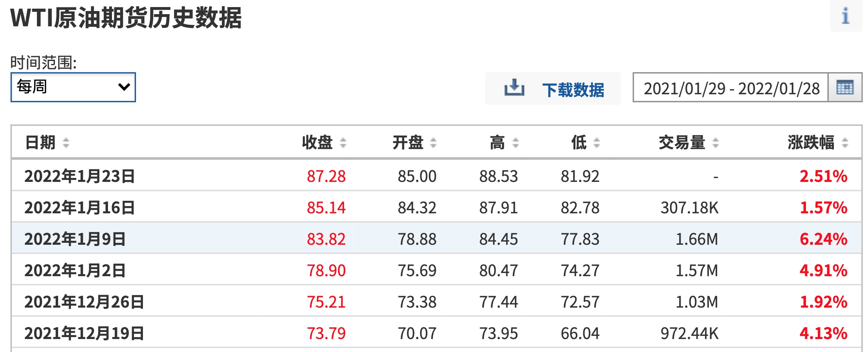The height and width of the screenshot is (352, 868).
Task: Sort table by 交易量 column arrows
Action: point(716,143)
